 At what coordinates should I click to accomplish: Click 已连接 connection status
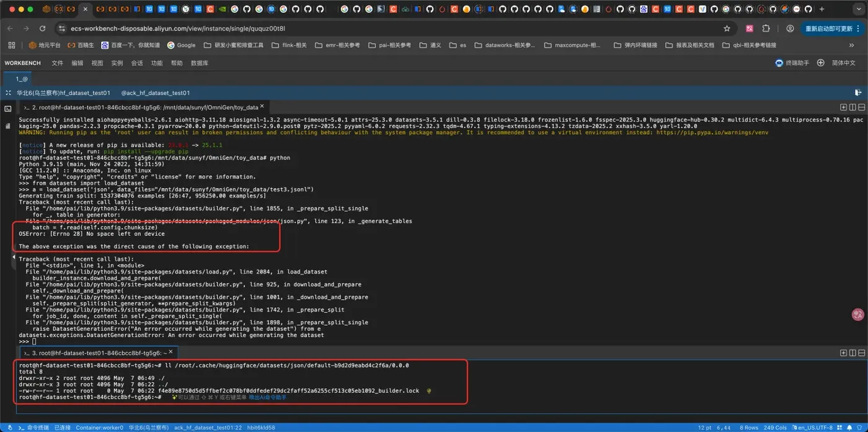tap(62, 427)
